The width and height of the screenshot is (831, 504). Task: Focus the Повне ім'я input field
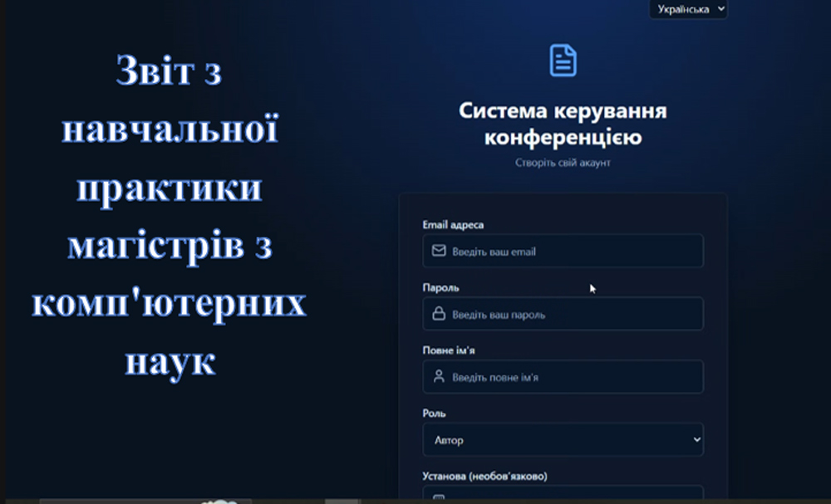click(563, 377)
